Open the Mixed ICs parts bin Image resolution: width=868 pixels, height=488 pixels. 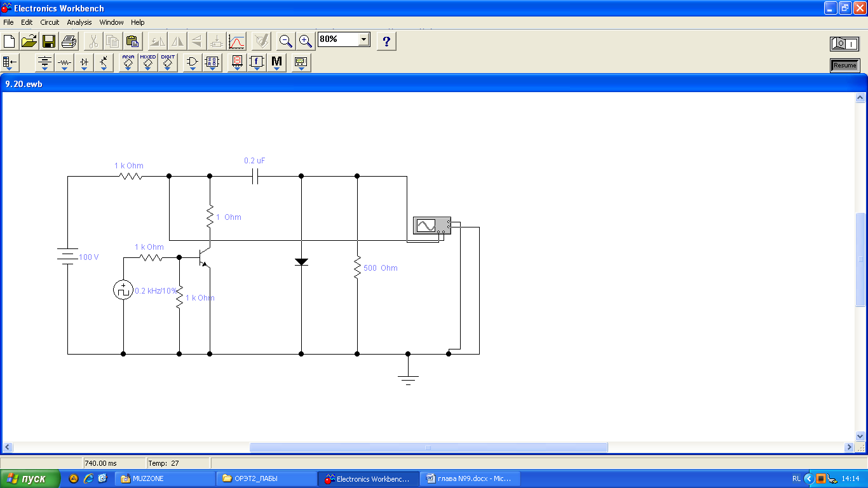pyautogui.click(x=148, y=63)
